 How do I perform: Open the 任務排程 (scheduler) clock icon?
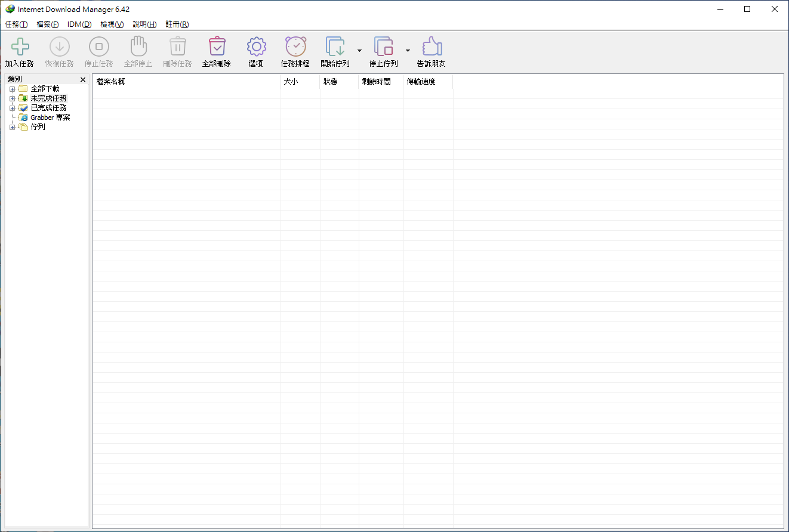tap(295, 47)
